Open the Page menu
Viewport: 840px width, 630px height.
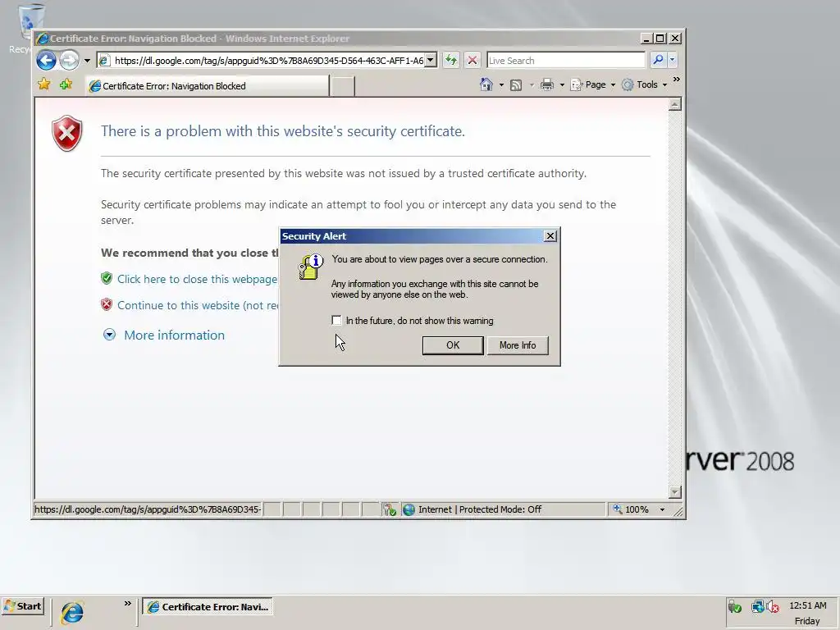click(593, 84)
